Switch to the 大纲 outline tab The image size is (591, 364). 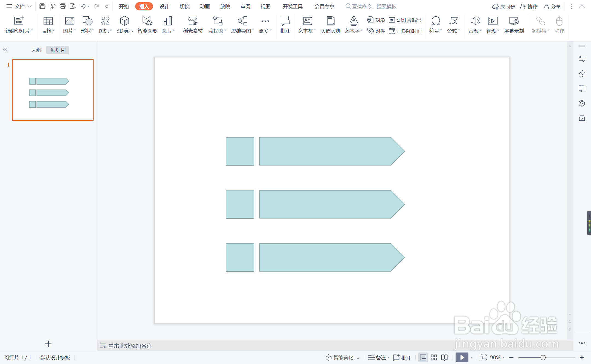[36, 50]
